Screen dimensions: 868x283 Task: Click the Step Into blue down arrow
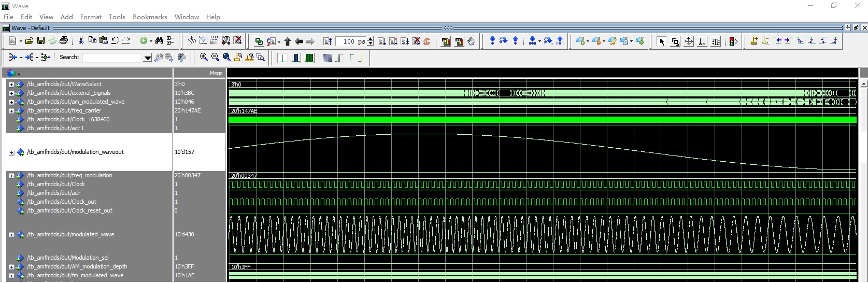[x=492, y=41]
